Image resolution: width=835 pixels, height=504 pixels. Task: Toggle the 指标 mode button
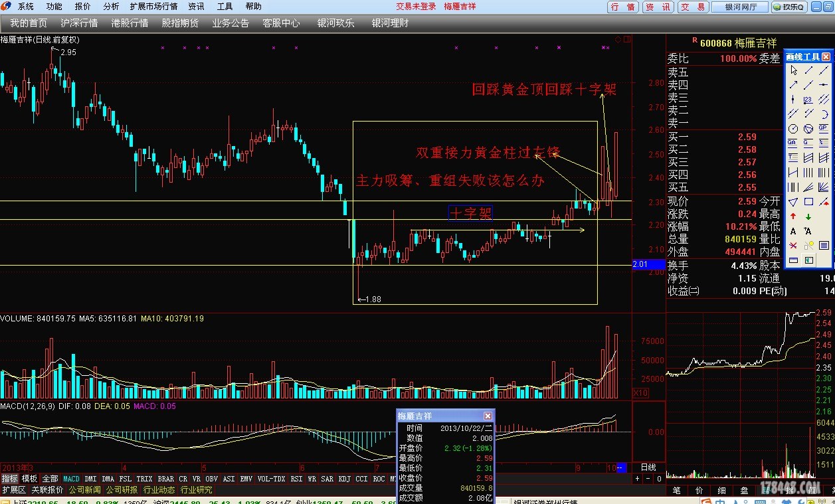pyautogui.click(x=9, y=479)
